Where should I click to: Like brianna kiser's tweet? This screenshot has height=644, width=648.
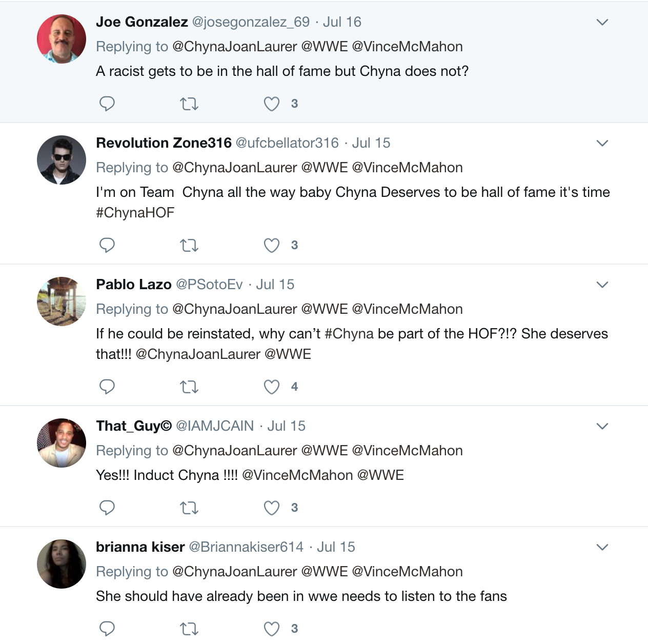point(272,629)
